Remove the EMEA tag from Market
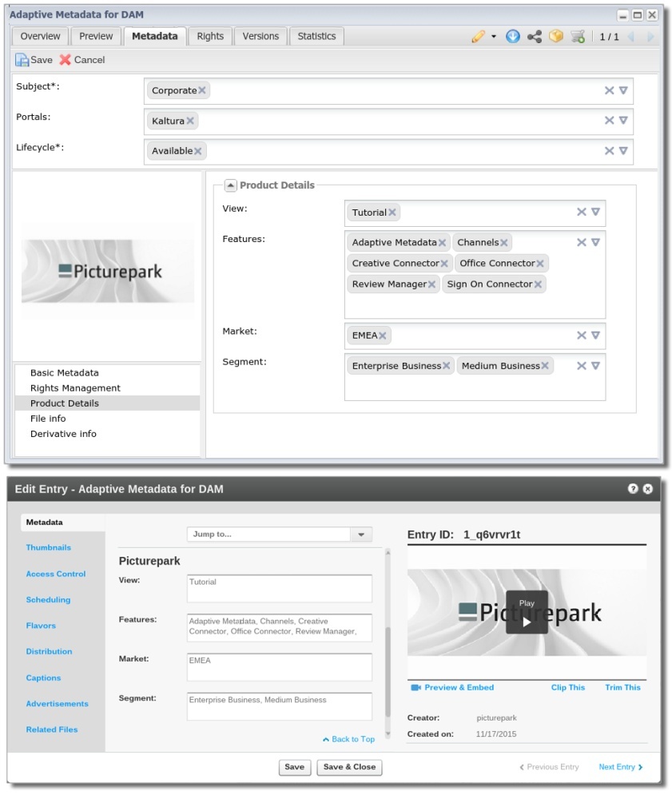This screenshot has width=672, height=799. pos(383,336)
